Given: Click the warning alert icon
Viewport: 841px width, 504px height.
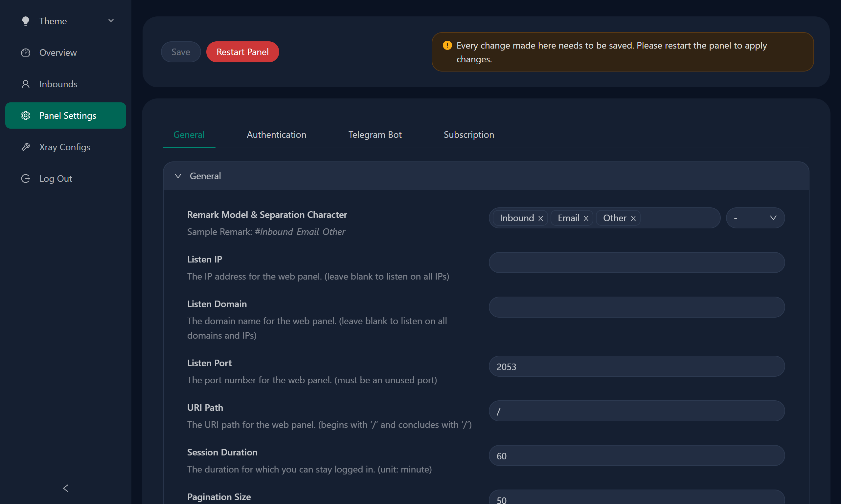Looking at the screenshot, I should (x=447, y=46).
